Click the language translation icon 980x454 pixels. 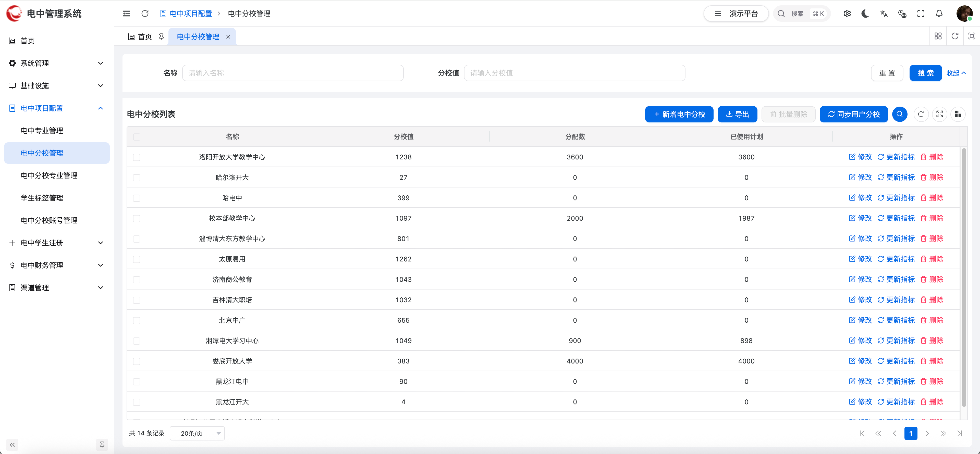[x=883, y=13]
